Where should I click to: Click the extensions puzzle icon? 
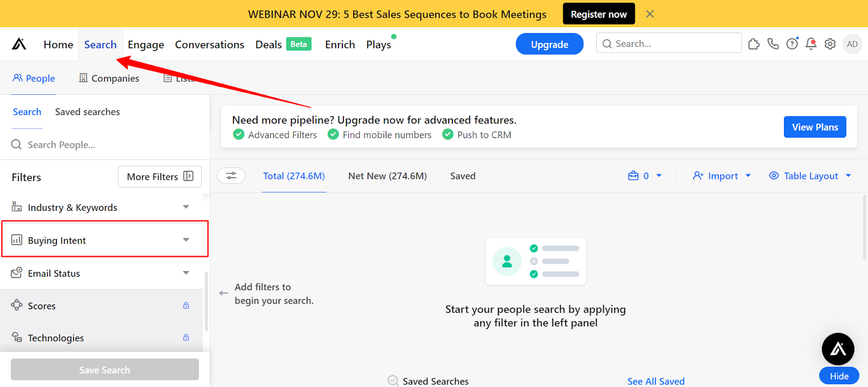pos(754,44)
